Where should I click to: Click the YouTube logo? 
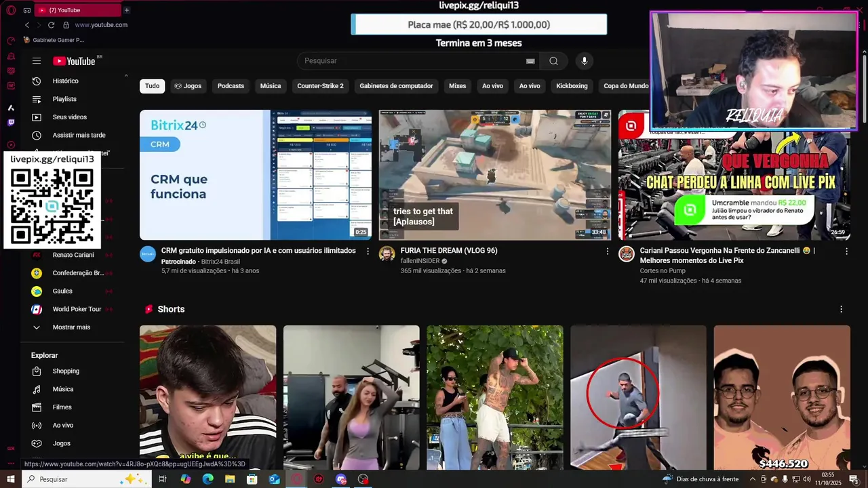point(75,61)
